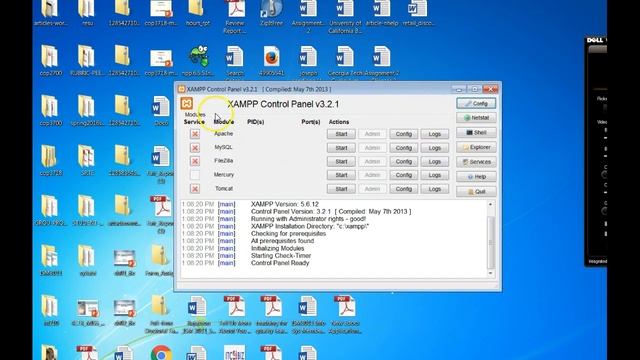This screenshot has height=360, width=640.
Task: Click the XAMPP logo icon in the panel header
Action: click(x=187, y=103)
